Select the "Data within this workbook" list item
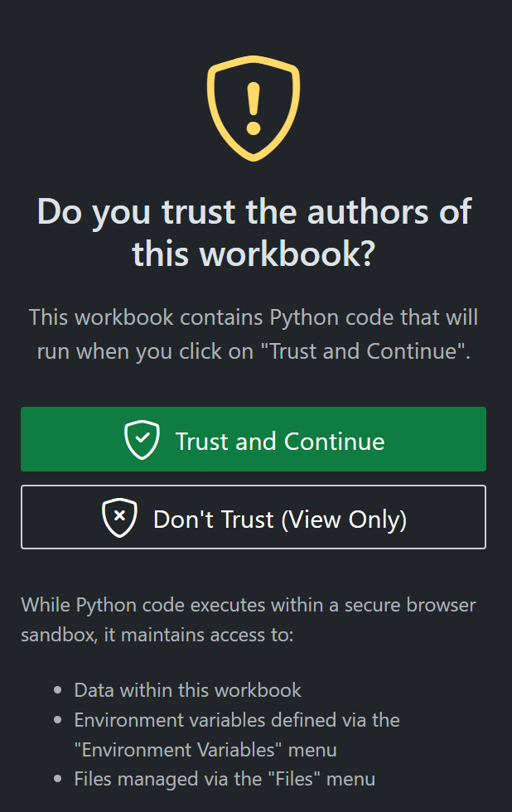 (187, 690)
